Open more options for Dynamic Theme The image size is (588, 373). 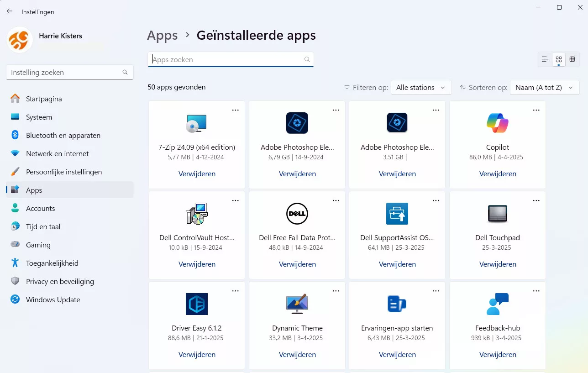point(336,291)
